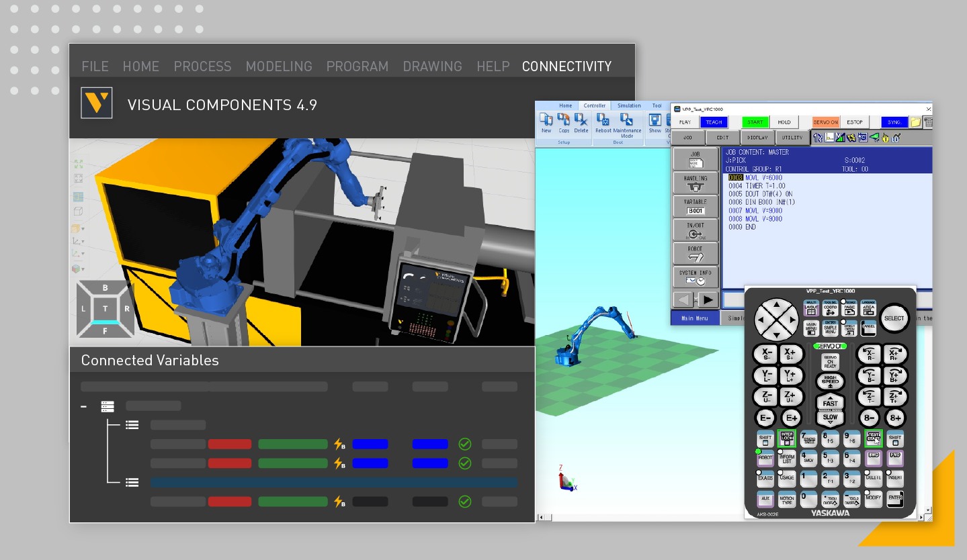Open the UTILITY menu in pendant
967x560 pixels.
(793, 138)
